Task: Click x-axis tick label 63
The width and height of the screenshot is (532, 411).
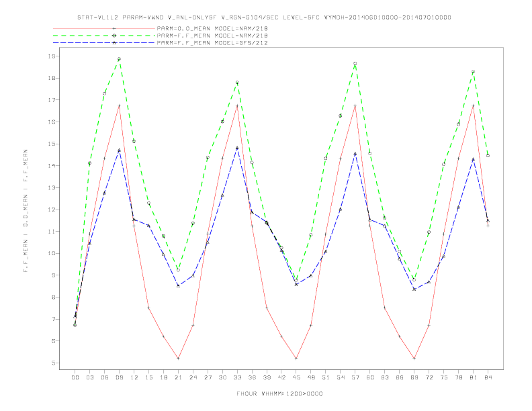Action: click(384, 377)
